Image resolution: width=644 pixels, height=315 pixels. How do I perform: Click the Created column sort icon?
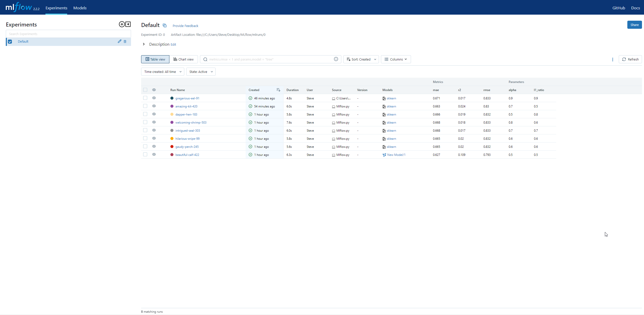tap(278, 90)
